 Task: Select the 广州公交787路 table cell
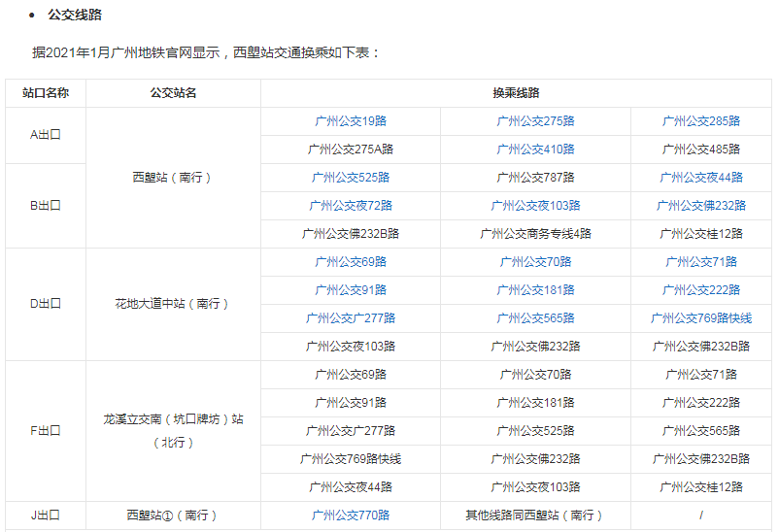pos(535,178)
